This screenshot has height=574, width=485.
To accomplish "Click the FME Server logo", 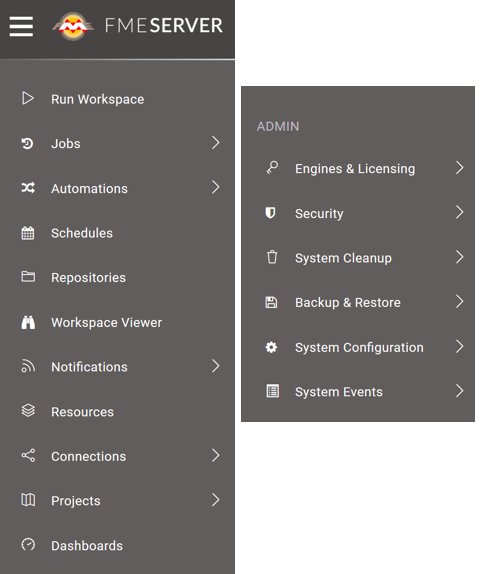I will click(138, 26).
